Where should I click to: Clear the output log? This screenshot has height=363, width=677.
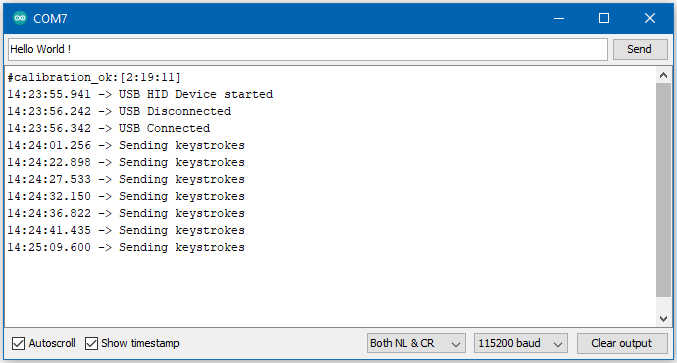(x=621, y=343)
